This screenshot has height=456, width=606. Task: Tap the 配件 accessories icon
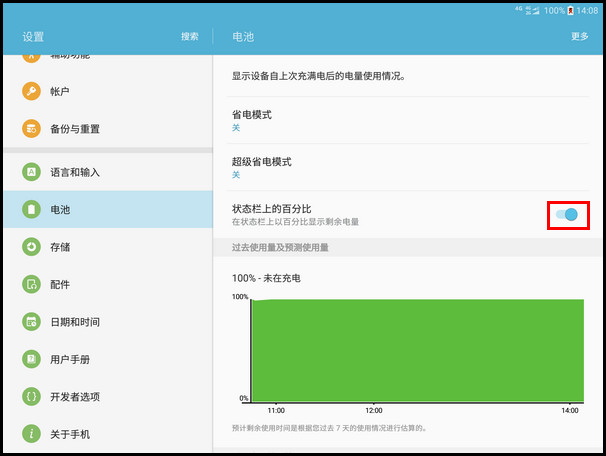31,284
